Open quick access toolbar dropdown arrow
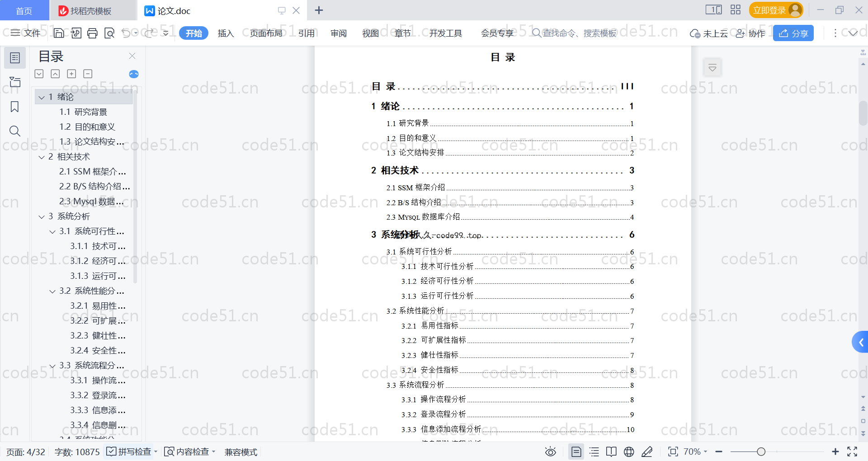The height and width of the screenshot is (461, 868). [x=166, y=33]
